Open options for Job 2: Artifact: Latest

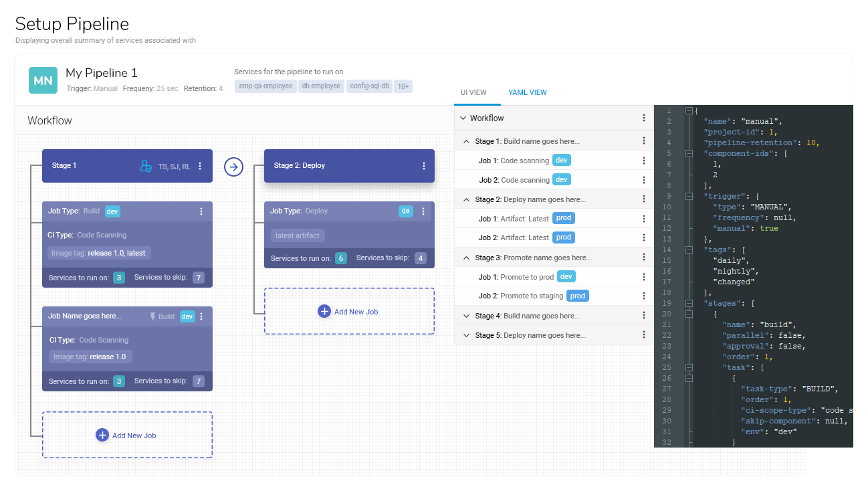click(644, 237)
